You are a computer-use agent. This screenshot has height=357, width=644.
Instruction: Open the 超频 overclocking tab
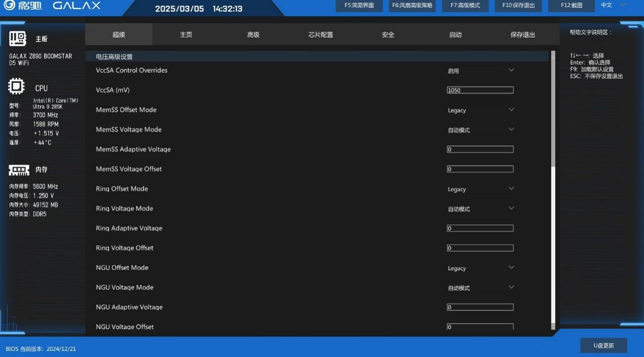(x=119, y=35)
